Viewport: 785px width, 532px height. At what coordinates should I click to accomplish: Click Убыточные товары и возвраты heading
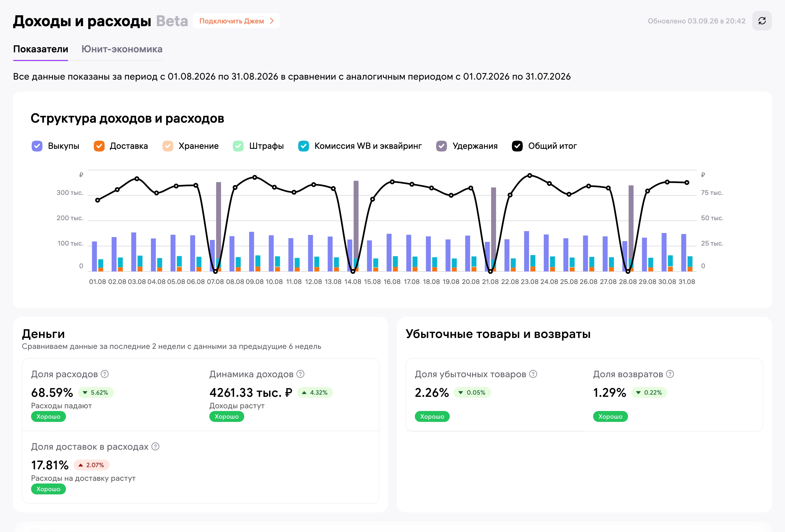pos(498,334)
